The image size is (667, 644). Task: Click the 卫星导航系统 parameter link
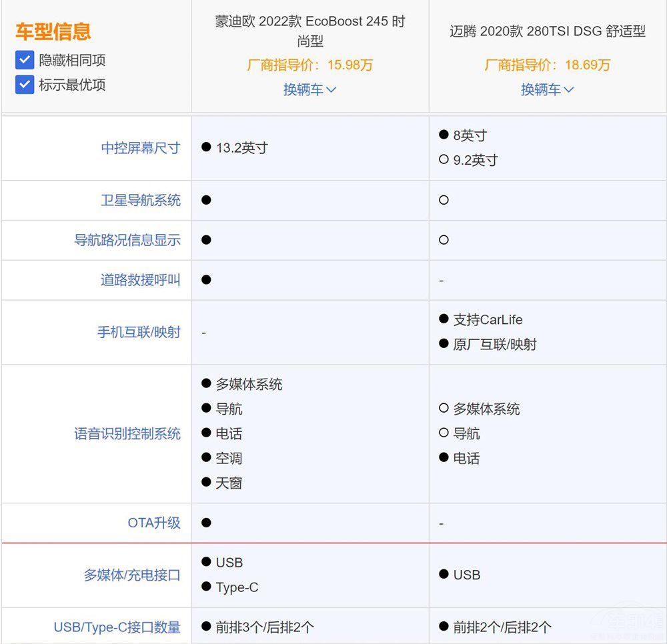(x=140, y=200)
